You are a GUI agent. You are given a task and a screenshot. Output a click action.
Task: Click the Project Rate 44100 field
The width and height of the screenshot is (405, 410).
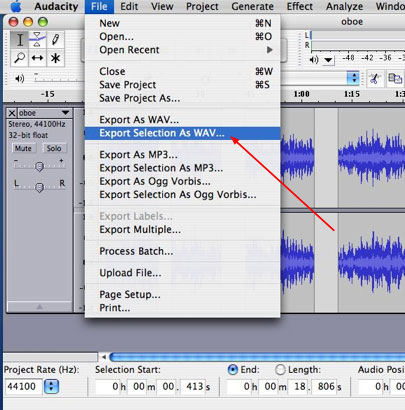pos(23,387)
